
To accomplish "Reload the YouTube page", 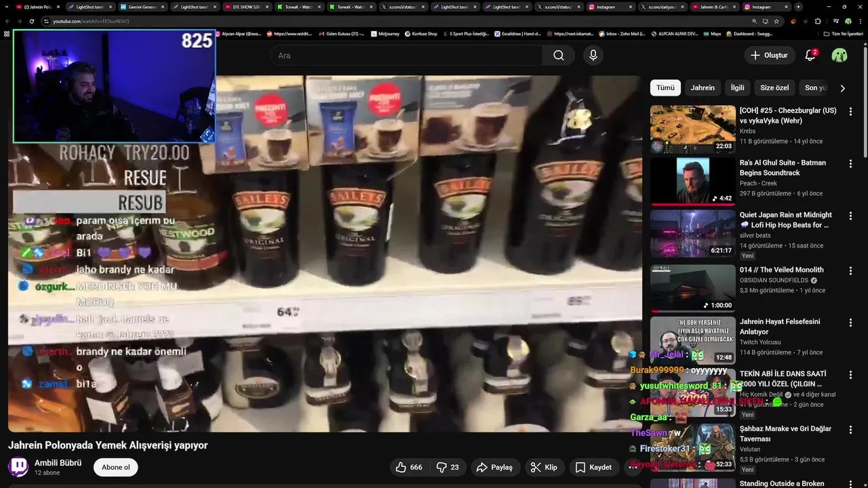I will (32, 21).
